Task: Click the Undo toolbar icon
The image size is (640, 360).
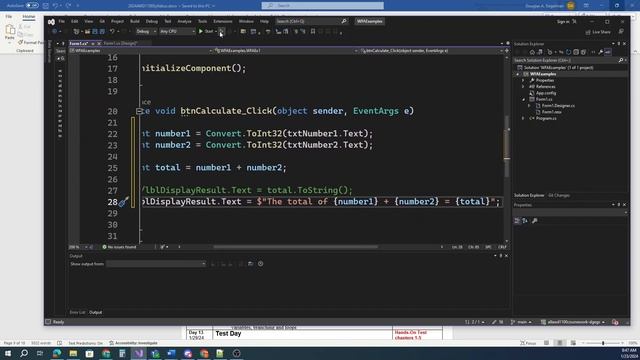Action: (x=112, y=31)
